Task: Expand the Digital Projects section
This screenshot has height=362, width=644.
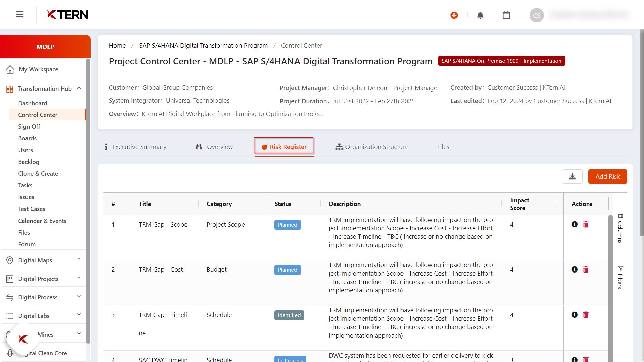Action: 79,278
